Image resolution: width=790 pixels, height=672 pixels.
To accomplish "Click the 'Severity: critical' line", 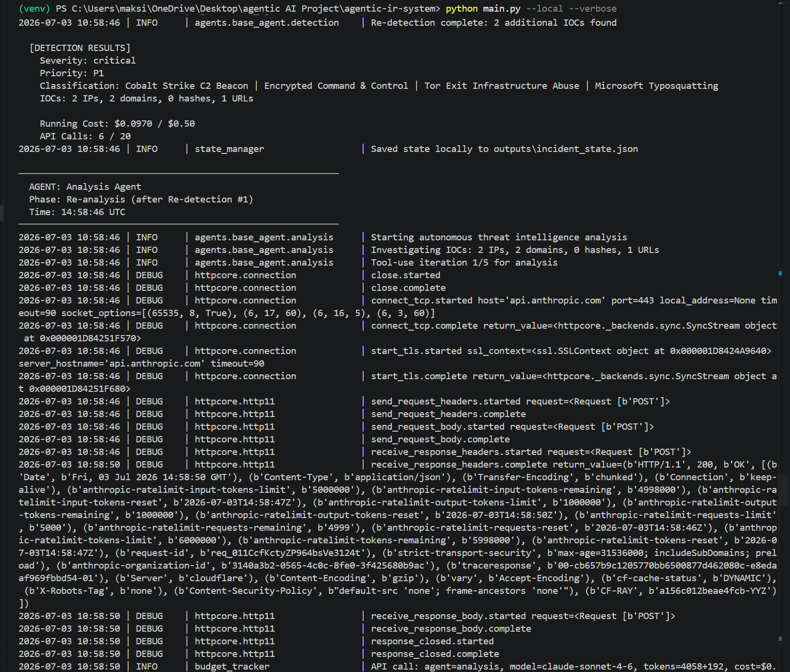I will pyautogui.click(x=88, y=60).
